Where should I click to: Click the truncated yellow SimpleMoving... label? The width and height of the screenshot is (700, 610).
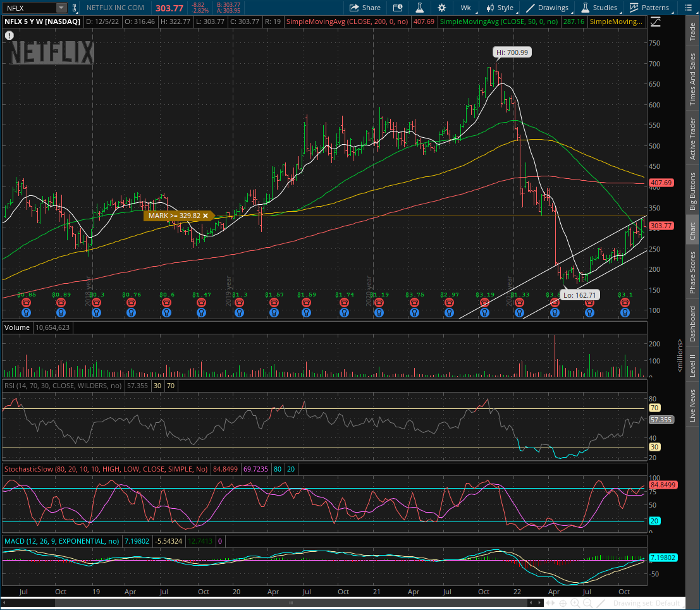(616, 21)
